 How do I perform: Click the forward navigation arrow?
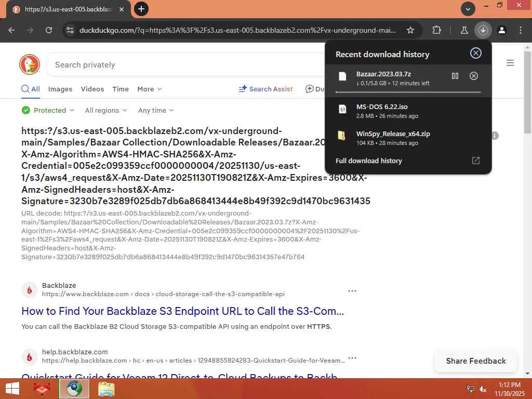(x=30, y=30)
